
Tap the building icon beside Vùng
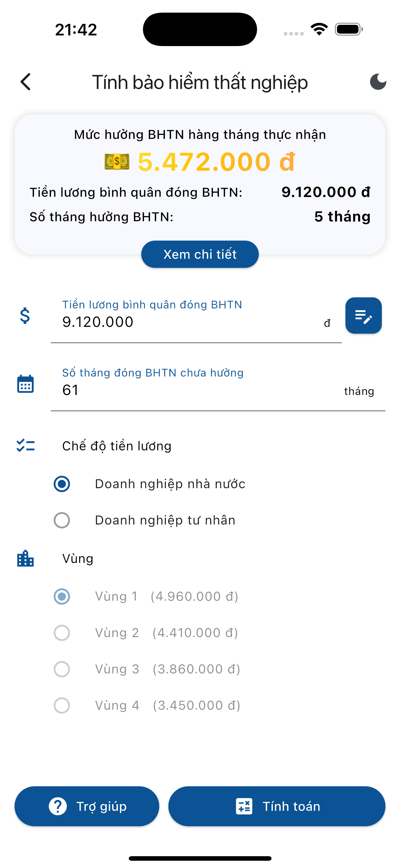pyautogui.click(x=25, y=558)
